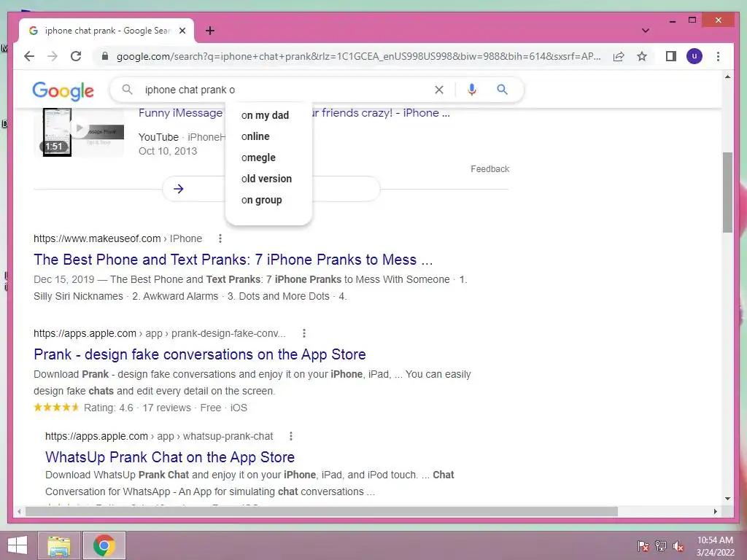The width and height of the screenshot is (747, 560).
Task: Open WhatsUp Prank Chat App Store link
Action: pyautogui.click(x=170, y=457)
